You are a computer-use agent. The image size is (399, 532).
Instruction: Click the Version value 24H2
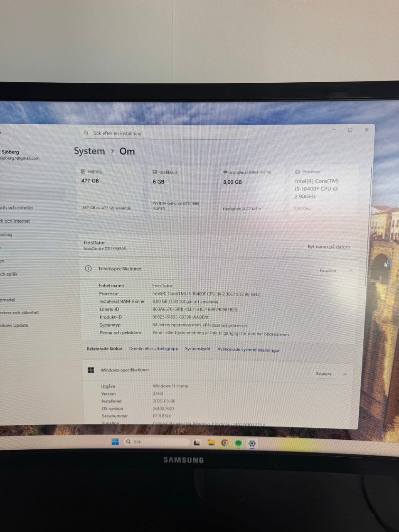click(158, 394)
